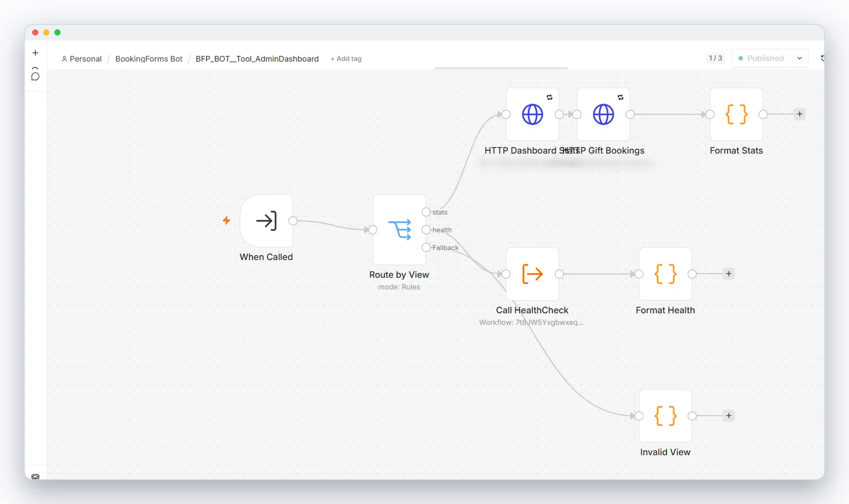The width and height of the screenshot is (849, 504).
Task: Select the HTTP Dashboard Stats globe node
Action: tap(532, 114)
